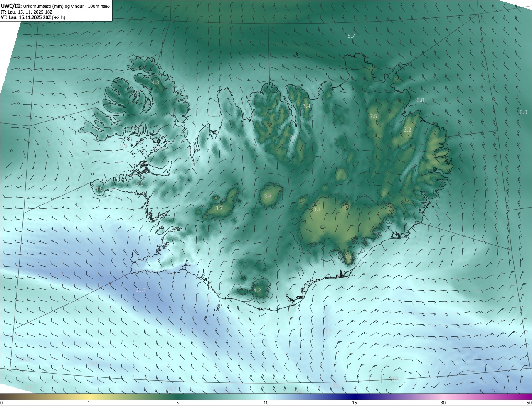Click the 1 tick on the color scale
The width and height of the screenshot is (532, 406).
pos(89,403)
